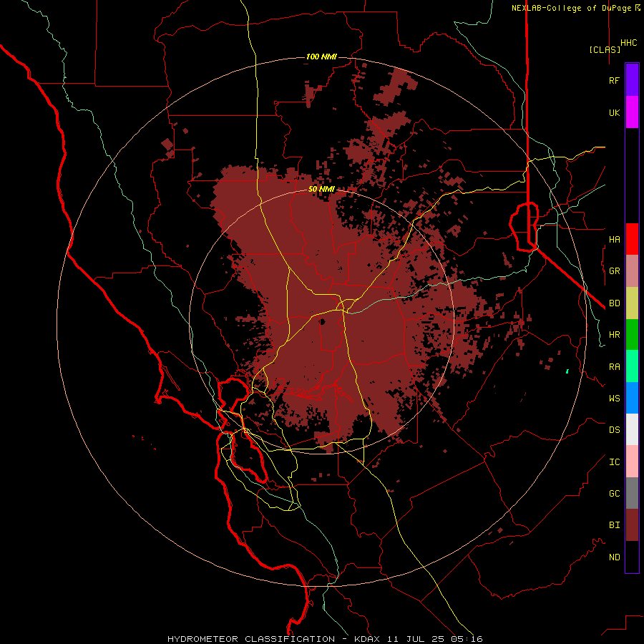Click the HA legend label
Screen dimensions: 644x644
pos(614,240)
